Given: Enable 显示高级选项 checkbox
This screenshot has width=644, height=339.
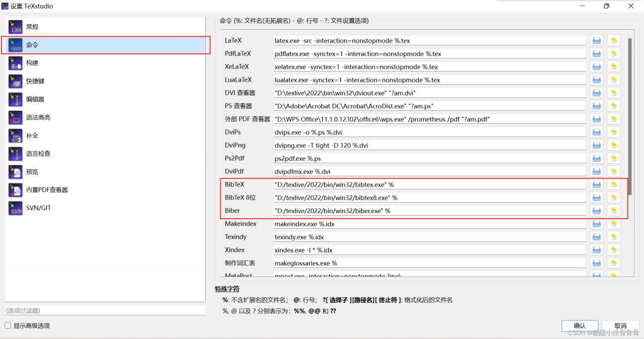Looking at the screenshot, I should [8, 325].
